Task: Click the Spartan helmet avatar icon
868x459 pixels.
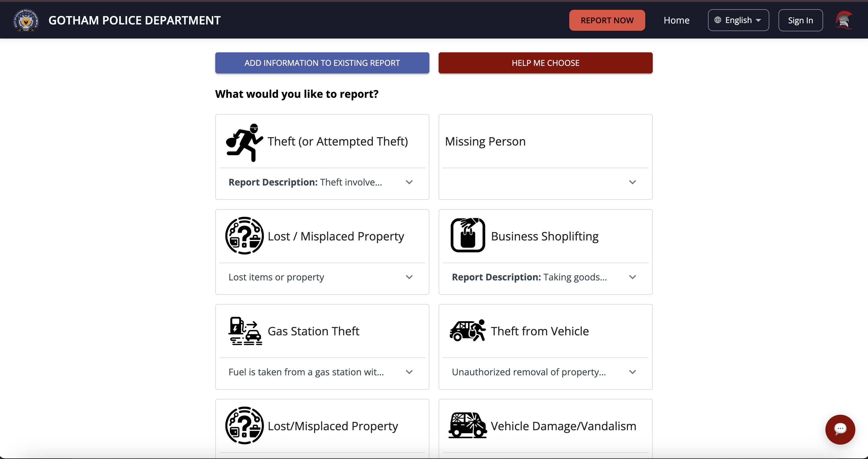Action: coord(844,20)
